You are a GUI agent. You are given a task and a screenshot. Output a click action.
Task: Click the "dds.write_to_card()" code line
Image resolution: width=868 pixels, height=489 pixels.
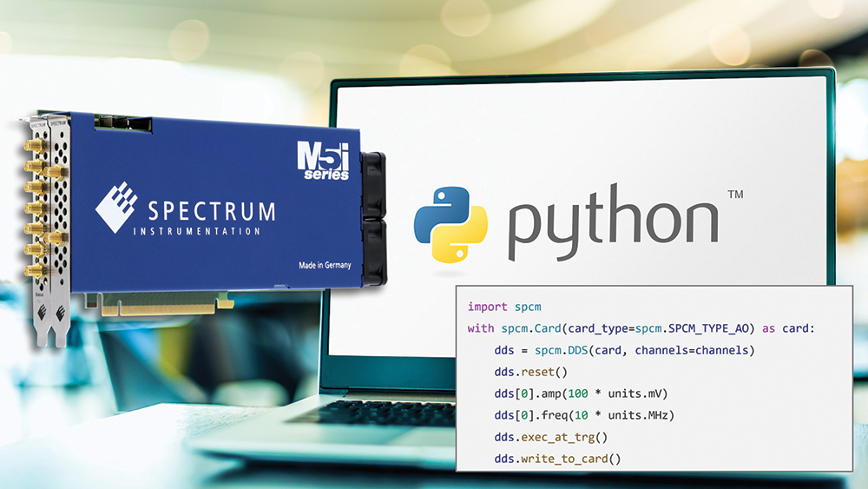(x=557, y=459)
